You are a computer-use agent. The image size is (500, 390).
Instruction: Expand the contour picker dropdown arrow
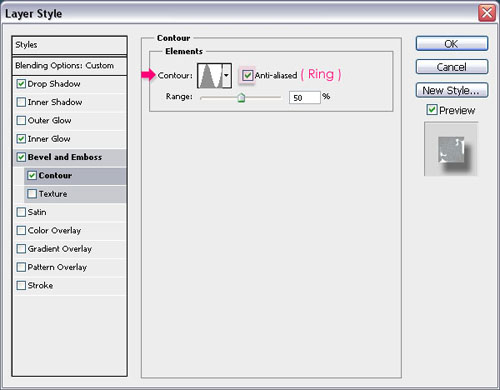[x=227, y=76]
